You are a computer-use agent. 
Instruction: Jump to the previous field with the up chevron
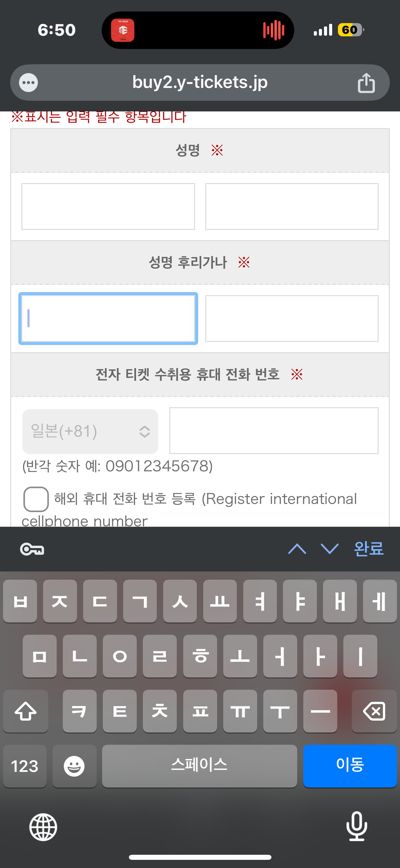click(297, 549)
